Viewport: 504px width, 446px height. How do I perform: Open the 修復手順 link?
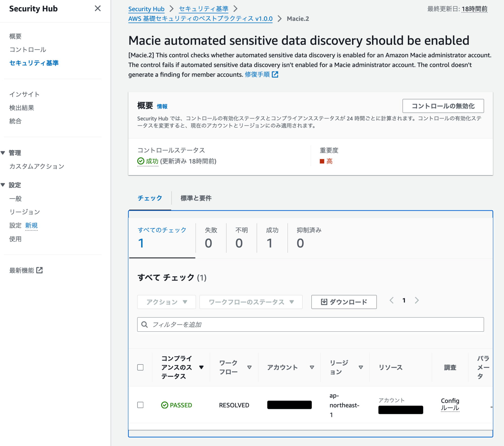point(257,74)
